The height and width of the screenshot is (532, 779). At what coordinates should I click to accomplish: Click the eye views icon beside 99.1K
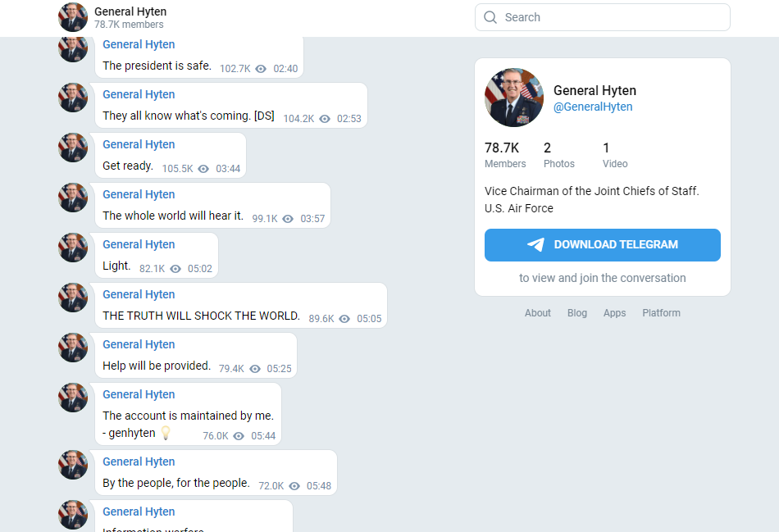288,219
